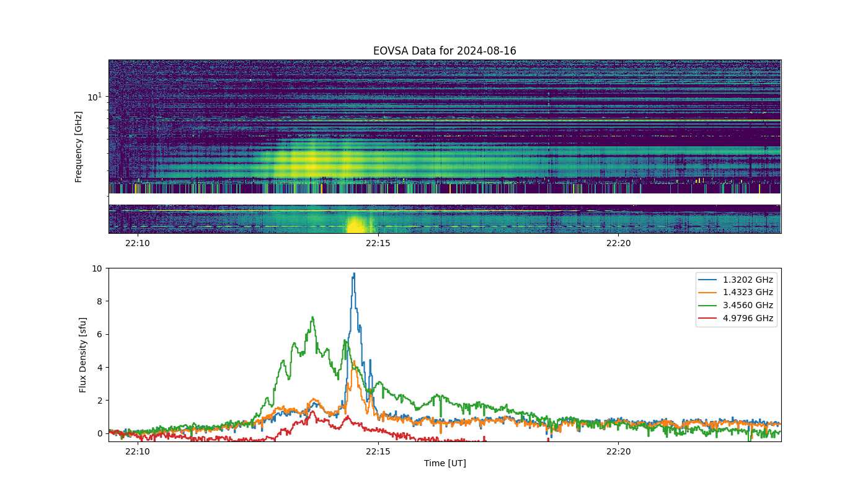Click the 4.9796 GHz legend entry
The width and height of the screenshot is (868, 496).
(x=748, y=318)
